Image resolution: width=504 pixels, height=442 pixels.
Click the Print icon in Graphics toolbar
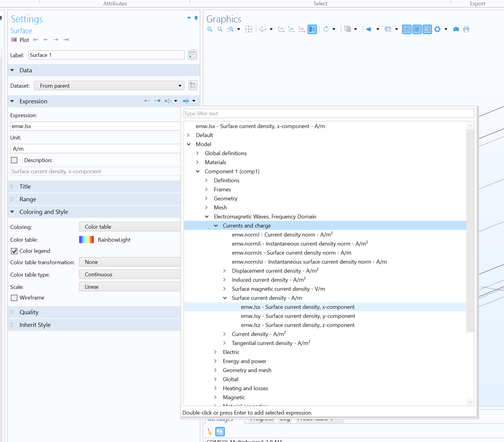466,29
